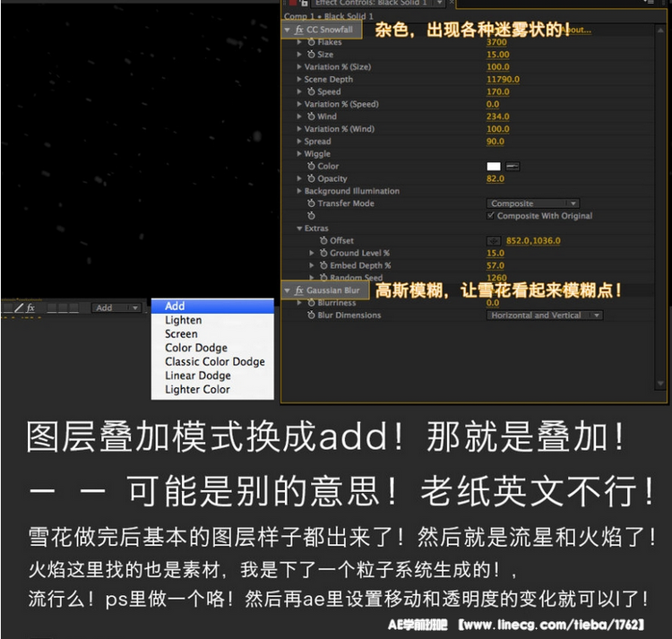Click the stopwatch beside Composite With Original row

[311, 216]
